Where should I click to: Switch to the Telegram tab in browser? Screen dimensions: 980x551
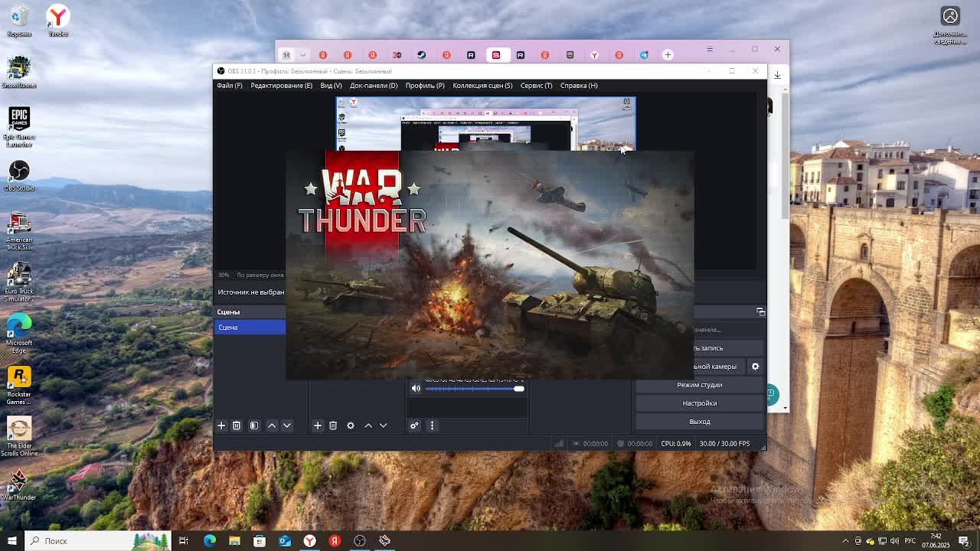pos(644,55)
